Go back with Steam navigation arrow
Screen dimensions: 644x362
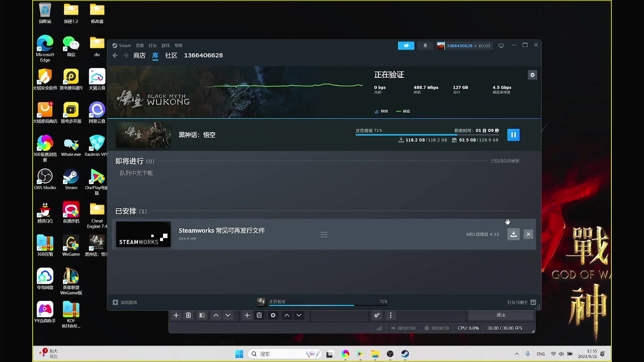115,55
